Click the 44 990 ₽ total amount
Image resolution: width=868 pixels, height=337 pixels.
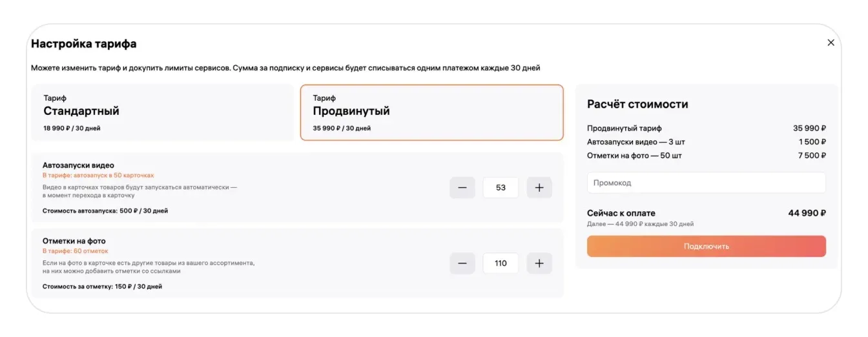(x=807, y=213)
